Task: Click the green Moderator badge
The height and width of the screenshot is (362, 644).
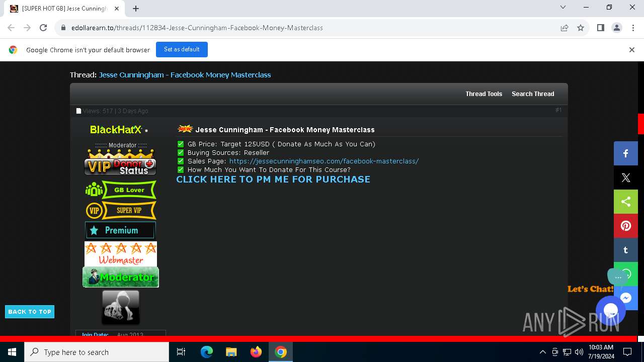Action: (121, 277)
